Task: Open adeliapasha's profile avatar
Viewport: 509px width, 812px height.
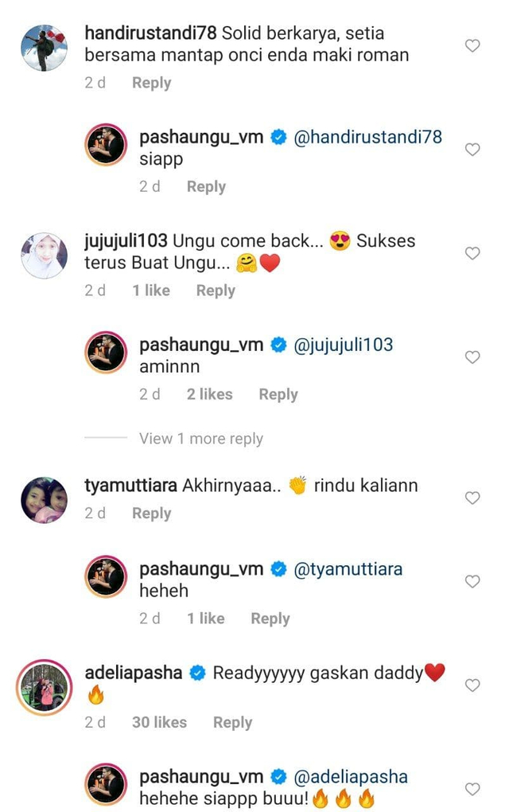Action: 44,687
